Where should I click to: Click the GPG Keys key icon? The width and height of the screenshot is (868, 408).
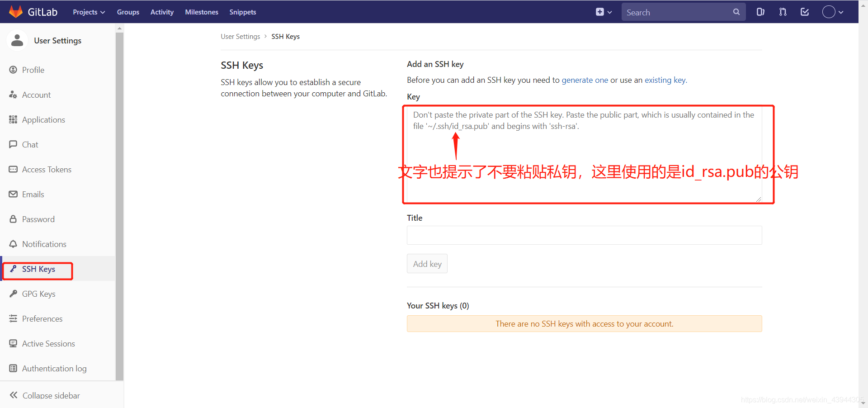coord(13,294)
